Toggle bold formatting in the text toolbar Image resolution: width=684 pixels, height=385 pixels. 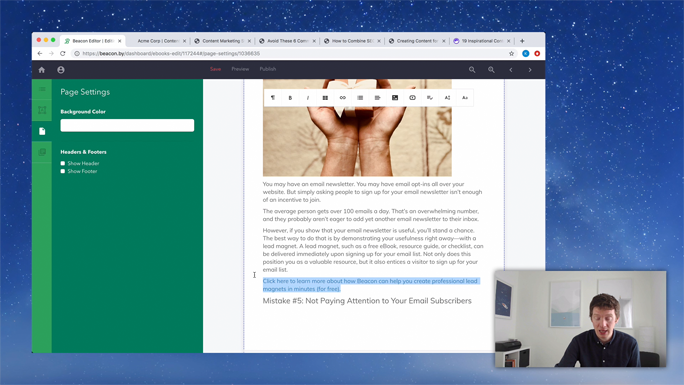tap(290, 98)
